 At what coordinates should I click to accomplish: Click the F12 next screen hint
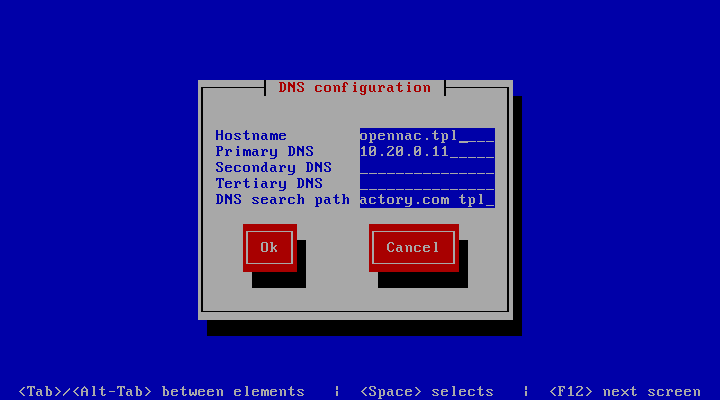pos(625,391)
